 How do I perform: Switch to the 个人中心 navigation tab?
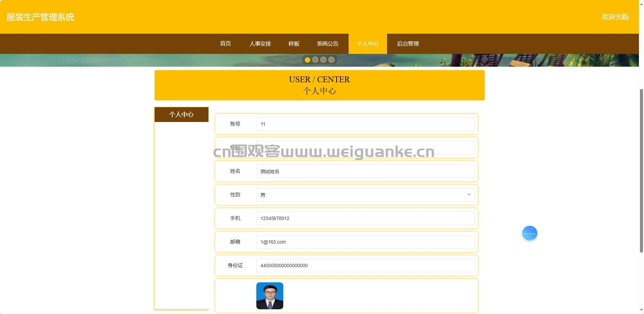pos(368,44)
